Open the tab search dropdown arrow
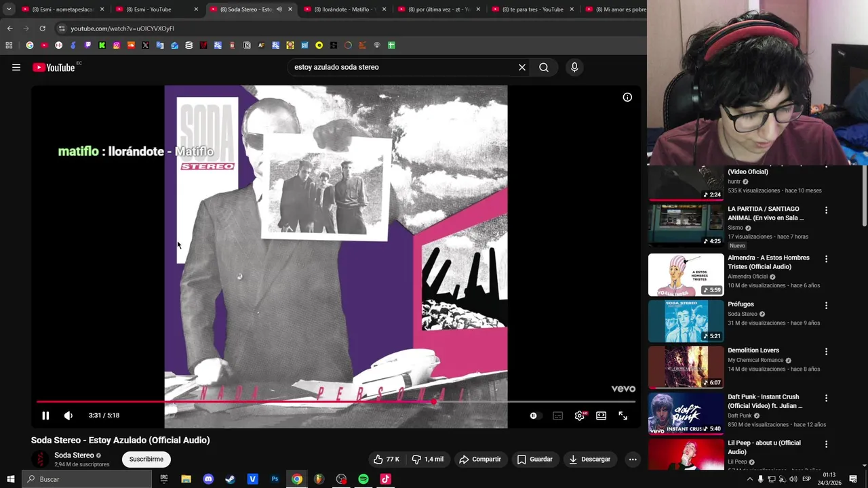Screen dimensions: 868x488 (x=8, y=9)
